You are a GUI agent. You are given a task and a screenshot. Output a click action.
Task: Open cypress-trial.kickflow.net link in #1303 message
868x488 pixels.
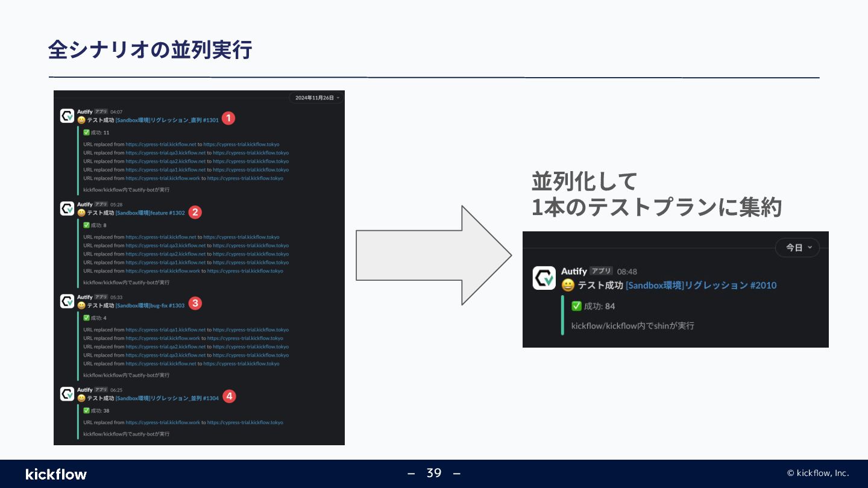(161, 364)
